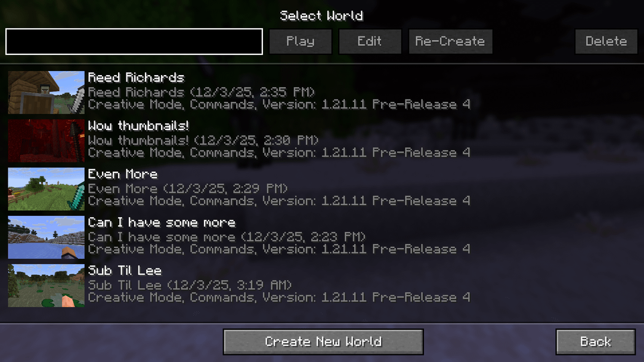Screen dimensions: 644x362
Task: Click Create New World
Action: coord(323,342)
